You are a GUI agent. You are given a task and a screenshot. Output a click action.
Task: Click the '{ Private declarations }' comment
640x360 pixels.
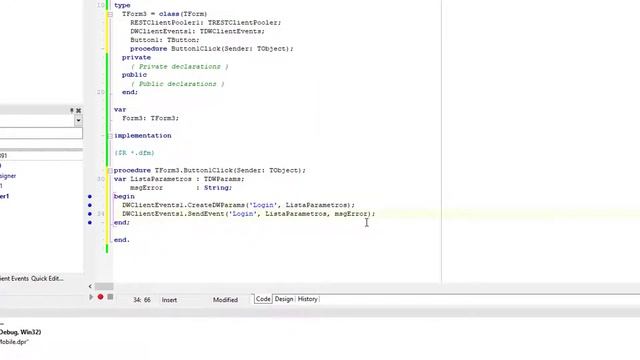pyautogui.click(x=180, y=67)
